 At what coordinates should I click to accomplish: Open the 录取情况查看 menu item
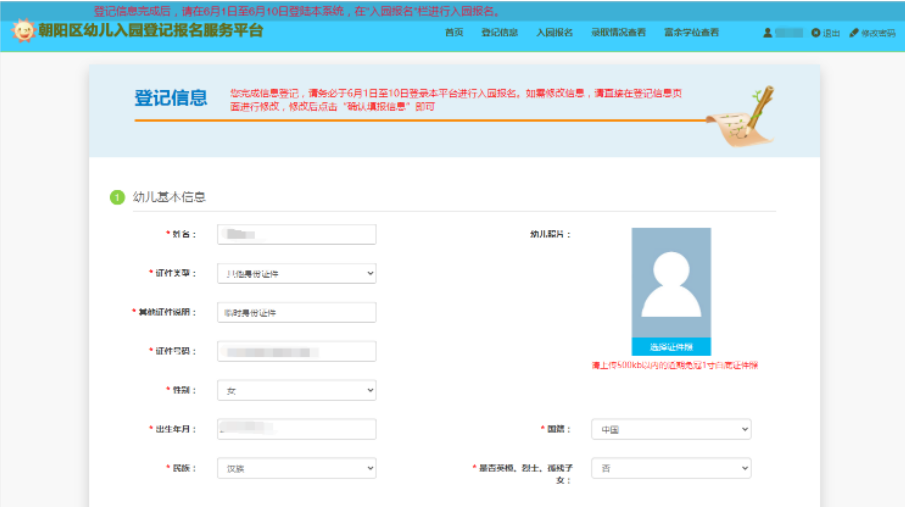pos(619,32)
